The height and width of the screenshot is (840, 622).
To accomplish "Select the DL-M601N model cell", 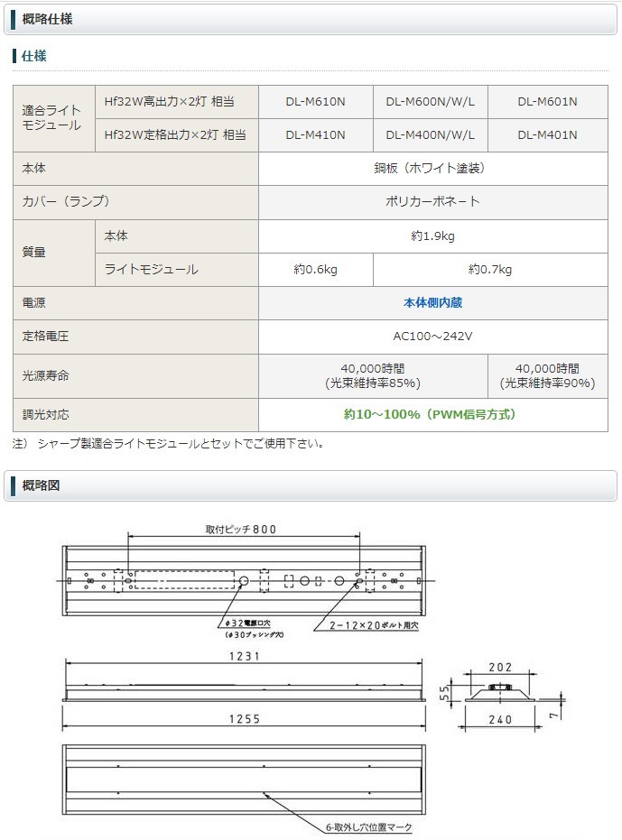I will coord(547,102).
